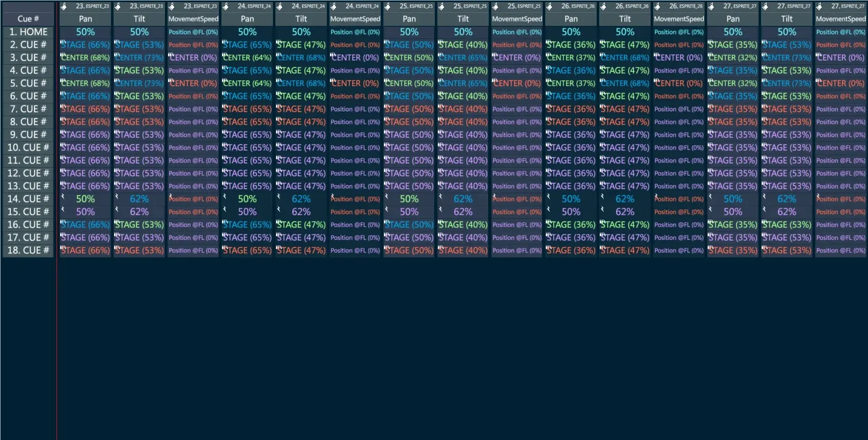Click cue 14 Position @FL ESPRITE_27 MovementSpeed cell
Image resolution: width=868 pixels, height=440 pixels.
841,199
